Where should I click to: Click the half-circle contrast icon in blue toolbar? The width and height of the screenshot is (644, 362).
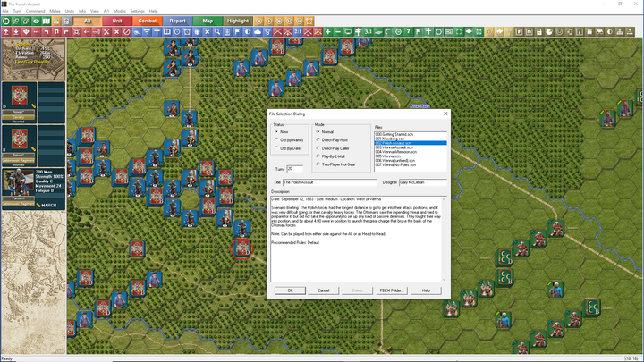[248, 31]
